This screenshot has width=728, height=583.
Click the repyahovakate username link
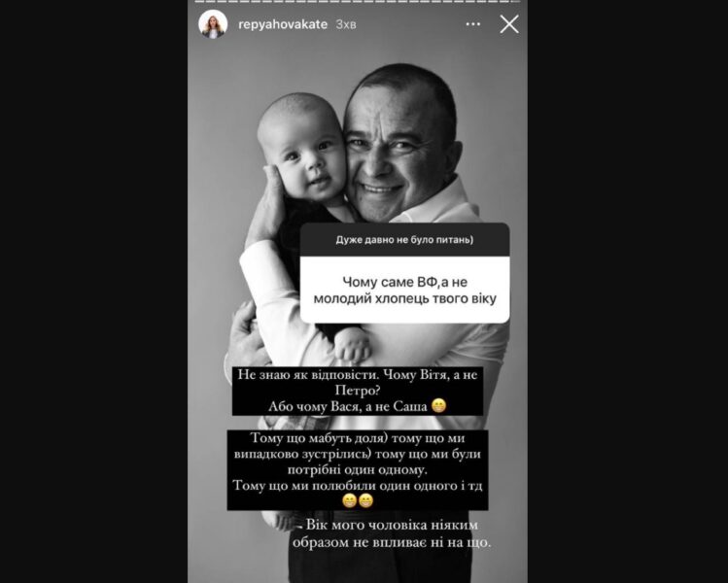click(283, 24)
